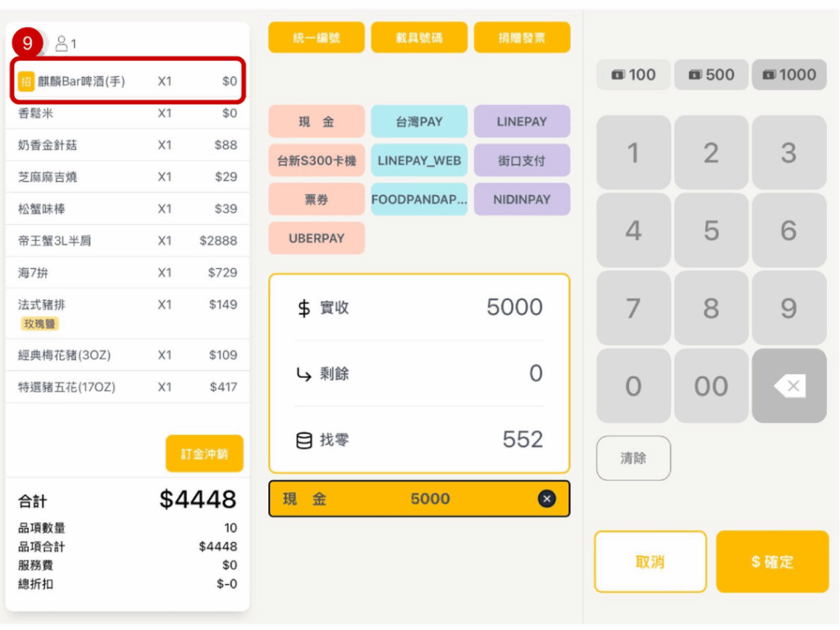Select LINEPAY payment option

click(522, 121)
